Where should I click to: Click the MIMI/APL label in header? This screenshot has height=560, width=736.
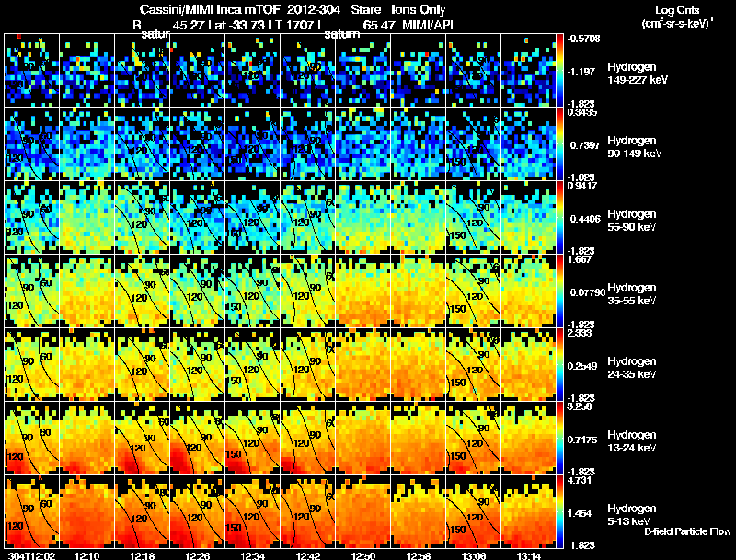[430, 25]
